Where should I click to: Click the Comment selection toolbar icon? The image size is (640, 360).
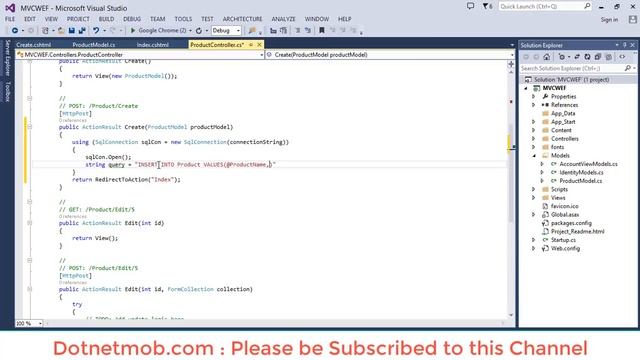point(298,31)
